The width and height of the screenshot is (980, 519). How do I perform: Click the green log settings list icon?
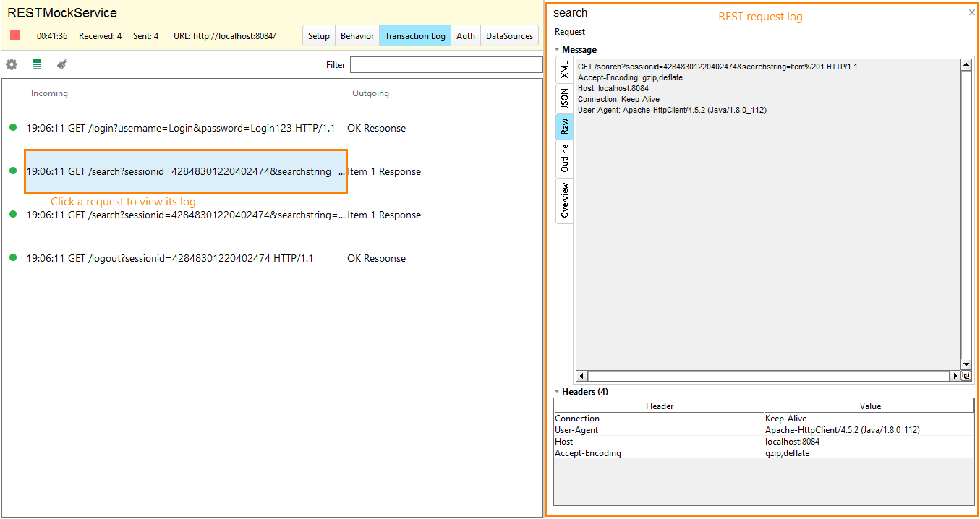point(36,64)
